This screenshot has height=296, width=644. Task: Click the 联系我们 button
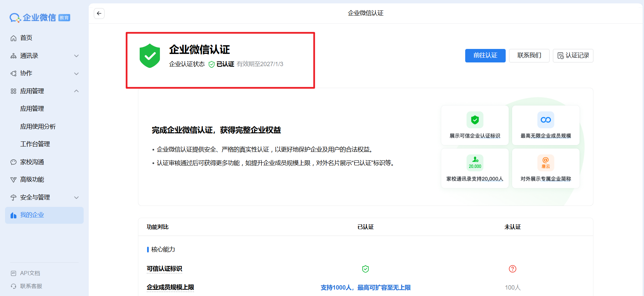pos(529,56)
